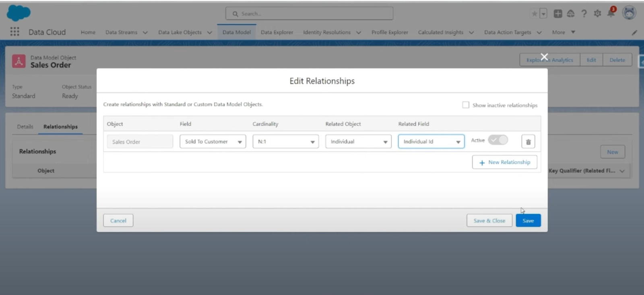Viewport: 644px width, 295px height.
Task: Click in the global Search box
Action: [x=310, y=14]
